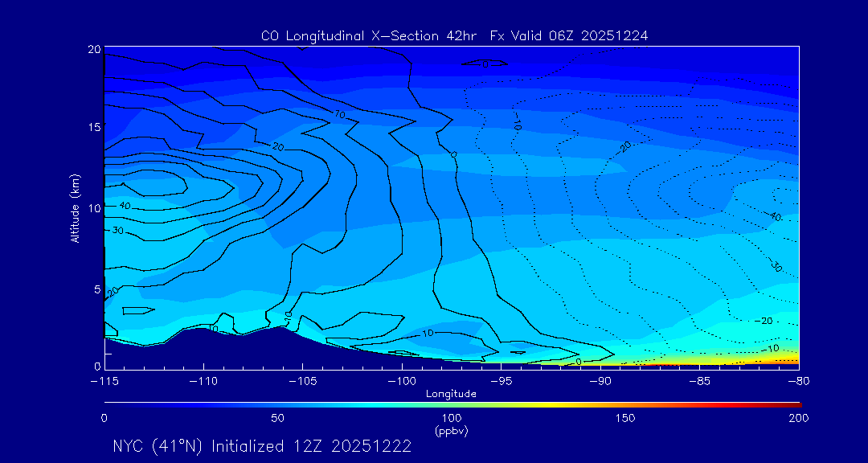The image size is (868, 463).
Task: Click the Longitude x-axis label
Action: pyautogui.click(x=451, y=394)
